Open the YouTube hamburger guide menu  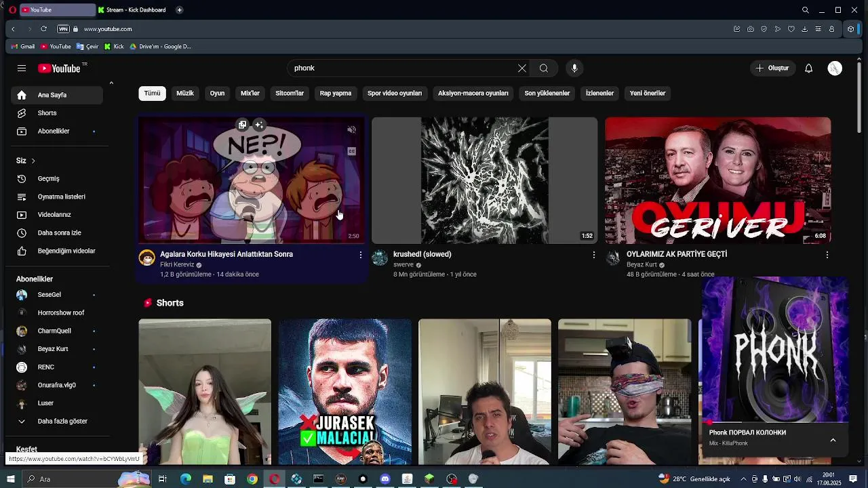coord(22,68)
